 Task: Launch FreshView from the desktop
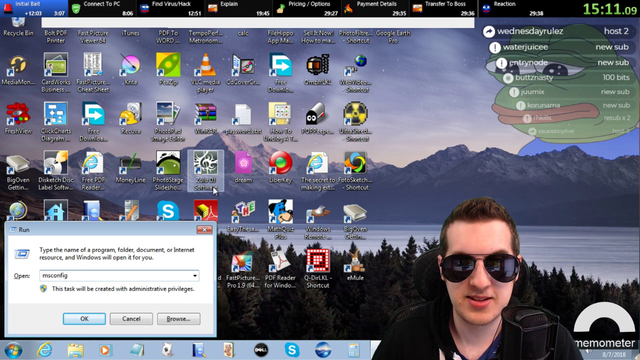pyautogui.click(x=18, y=118)
